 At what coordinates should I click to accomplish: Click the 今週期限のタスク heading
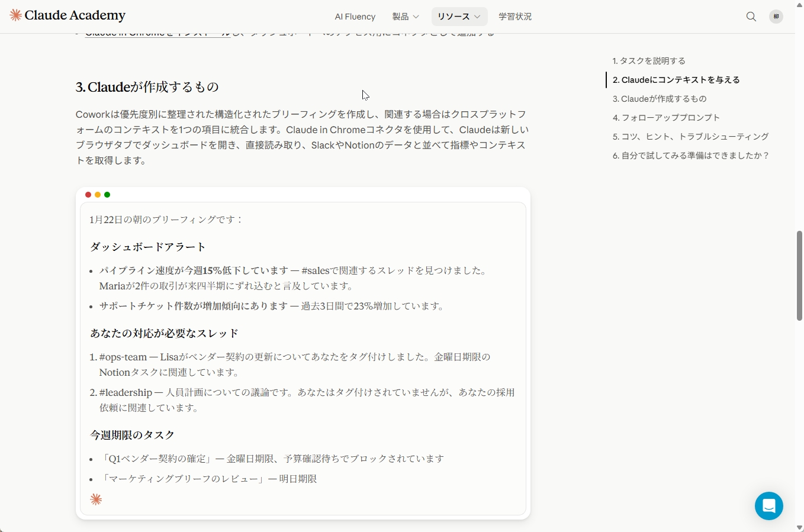coord(132,435)
